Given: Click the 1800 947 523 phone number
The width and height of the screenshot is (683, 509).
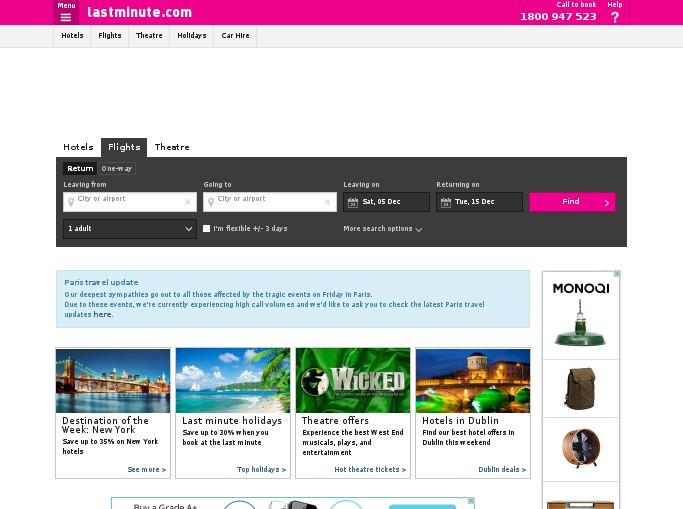Looking at the screenshot, I should [558, 17].
